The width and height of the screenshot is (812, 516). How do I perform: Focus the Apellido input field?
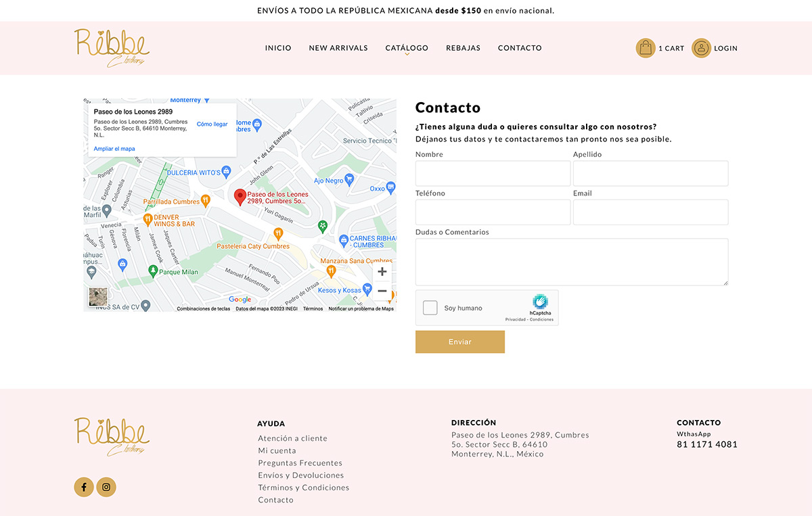(650, 173)
